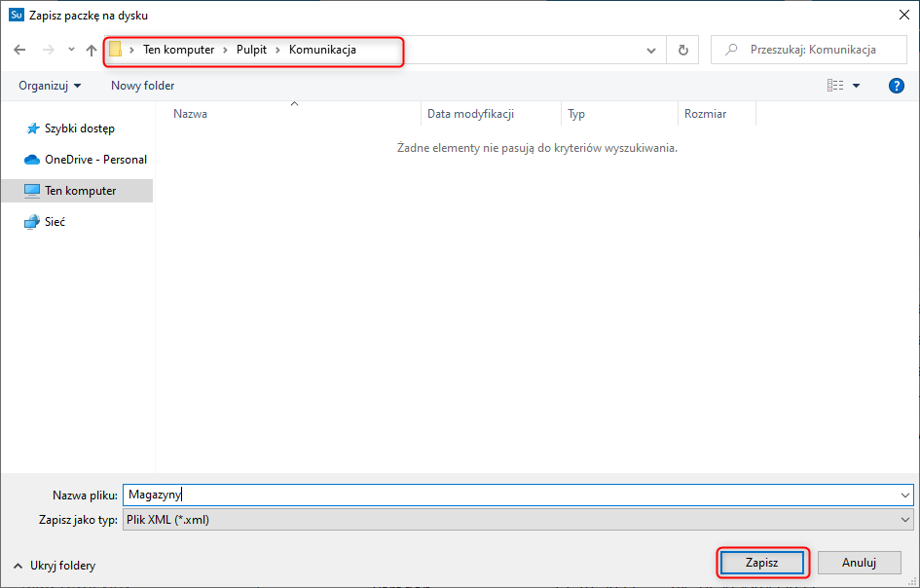Click the Sieć network icon
The image size is (920, 588).
coord(32,222)
